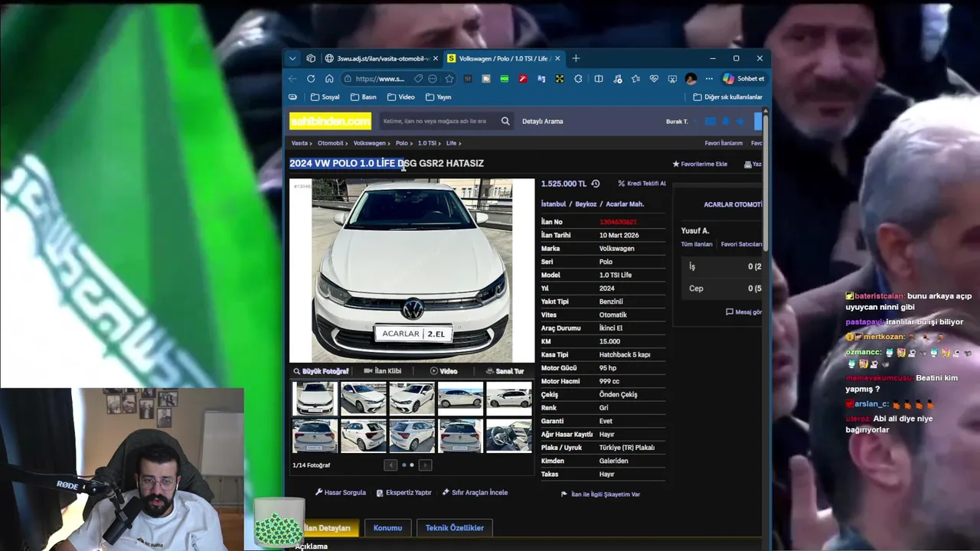Close the 3swu.adj.st tab
The height and width of the screenshot is (551, 980).
point(436,58)
